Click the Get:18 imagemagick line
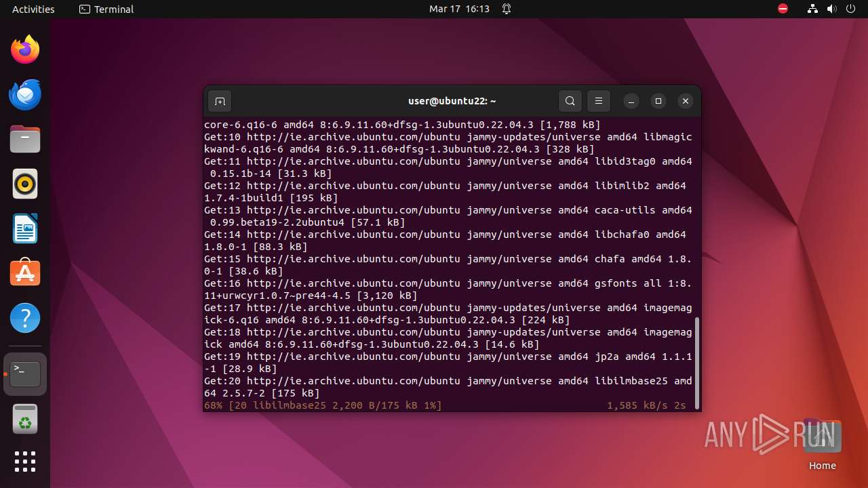This screenshot has width=868, height=488. [x=448, y=338]
